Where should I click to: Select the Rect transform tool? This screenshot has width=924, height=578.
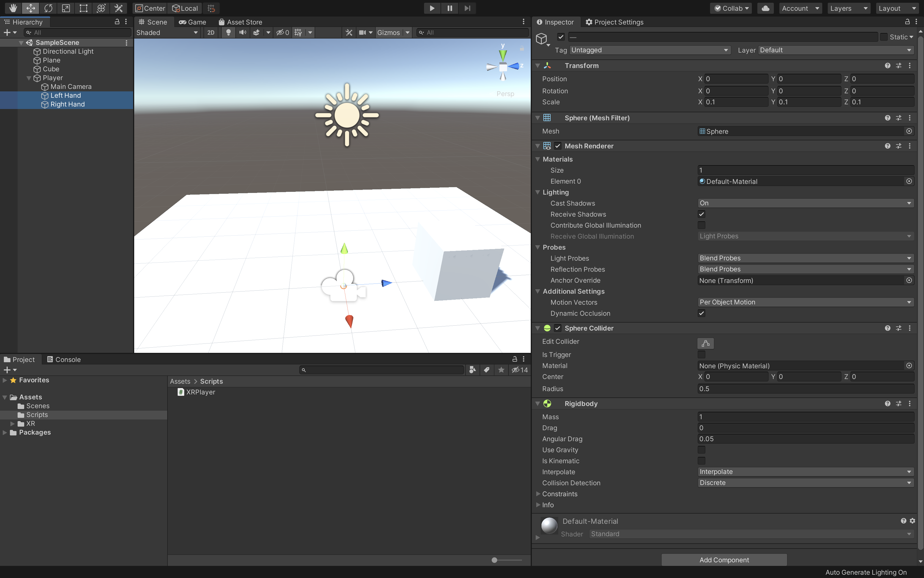pyautogui.click(x=83, y=8)
